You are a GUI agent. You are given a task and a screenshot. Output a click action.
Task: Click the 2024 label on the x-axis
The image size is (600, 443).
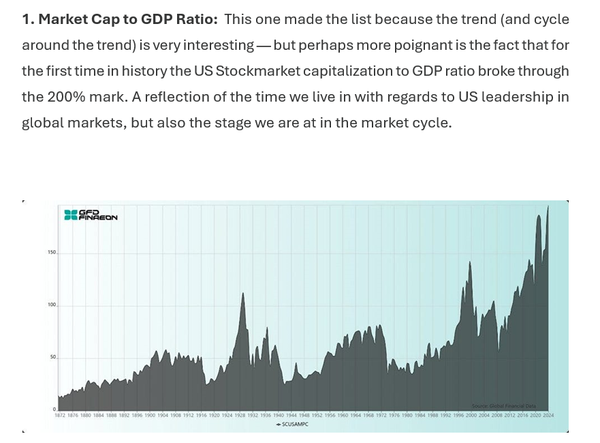(548, 415)
